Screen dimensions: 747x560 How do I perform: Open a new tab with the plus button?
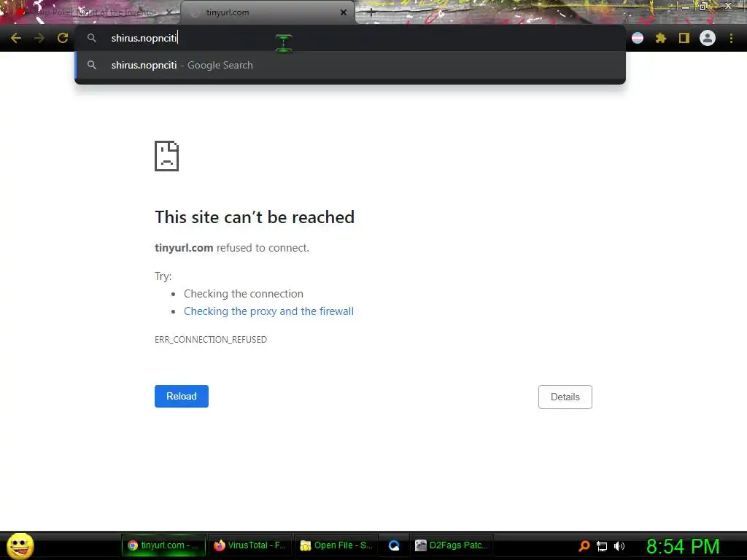(x=371, y=13)
